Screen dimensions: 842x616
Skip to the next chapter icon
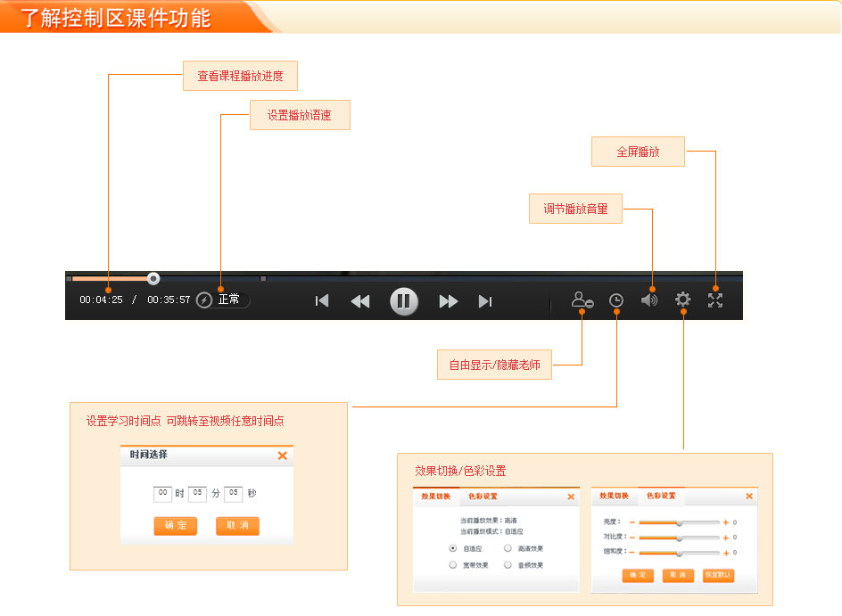[485, 301]
